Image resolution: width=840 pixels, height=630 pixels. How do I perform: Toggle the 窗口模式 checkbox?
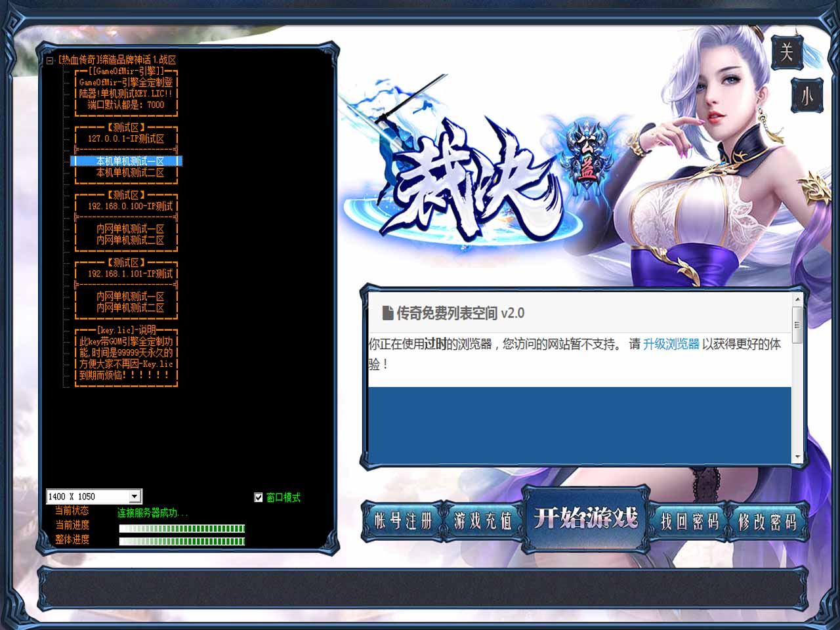pyautogui.click(x=259, y=497)
